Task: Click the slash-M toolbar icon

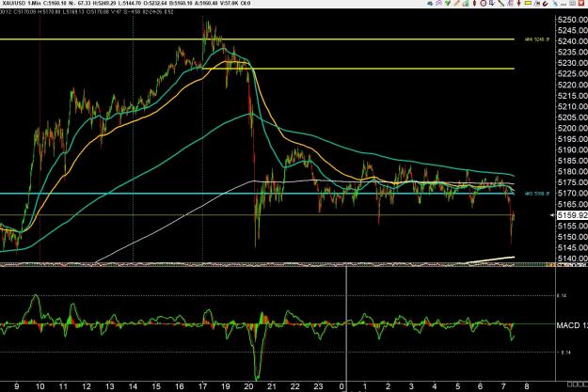Action: pyautogui.click(x=536, y=4)
